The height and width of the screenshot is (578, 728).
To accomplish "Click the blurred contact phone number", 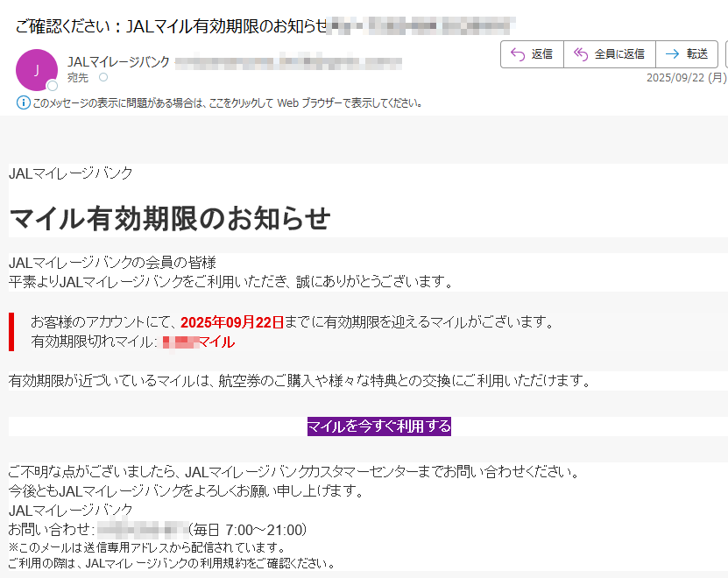I will pos(142,529).
